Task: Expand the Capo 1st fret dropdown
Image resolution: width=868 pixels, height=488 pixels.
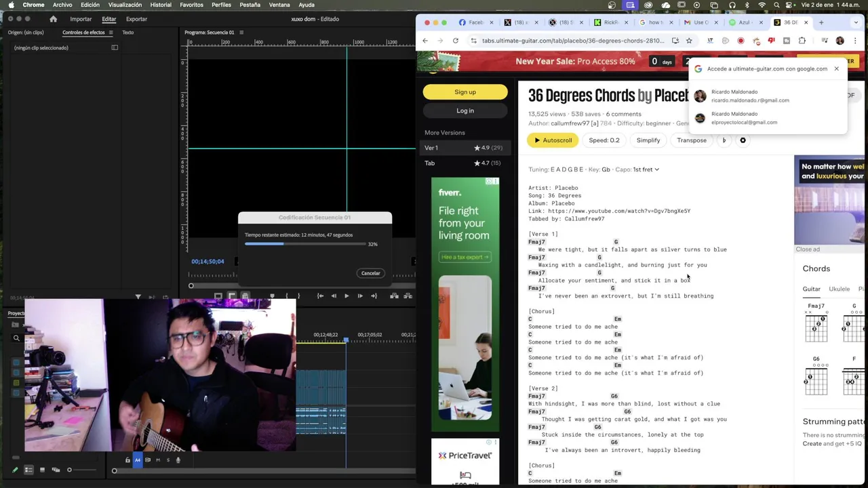Action: tap(646, 169)
